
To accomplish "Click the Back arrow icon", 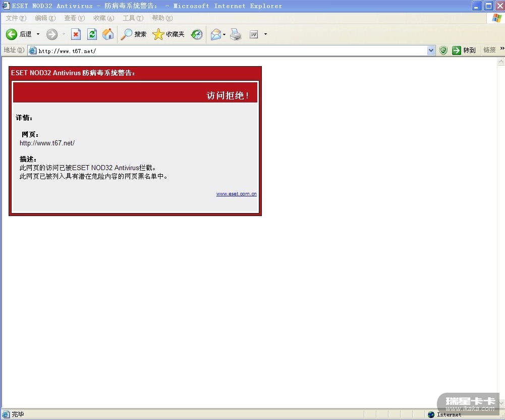I will (12, 34).
